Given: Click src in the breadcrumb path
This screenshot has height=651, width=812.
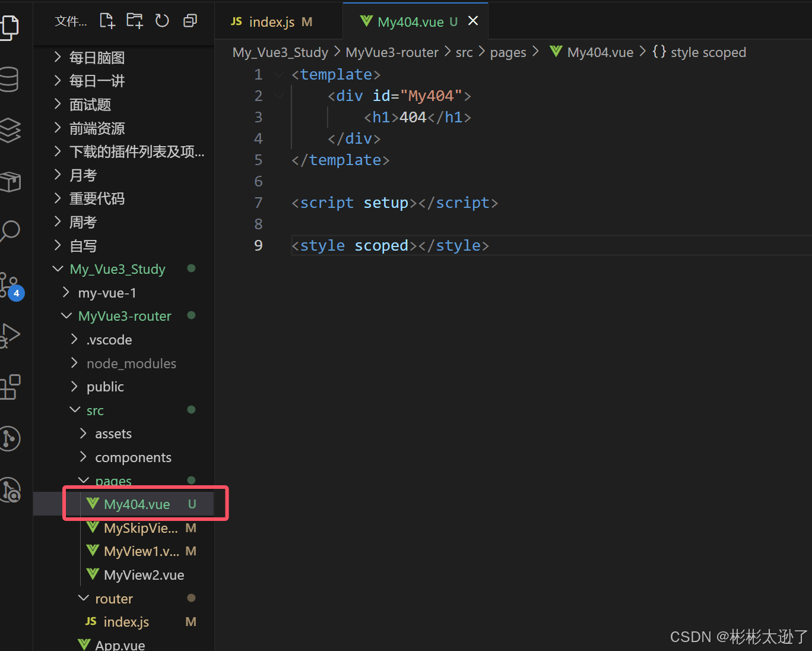Looking at the screenshot, I should click(464, 52).
